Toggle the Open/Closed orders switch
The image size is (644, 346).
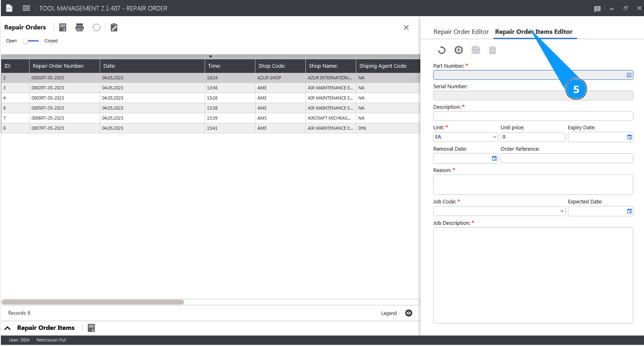coord(30,41)
